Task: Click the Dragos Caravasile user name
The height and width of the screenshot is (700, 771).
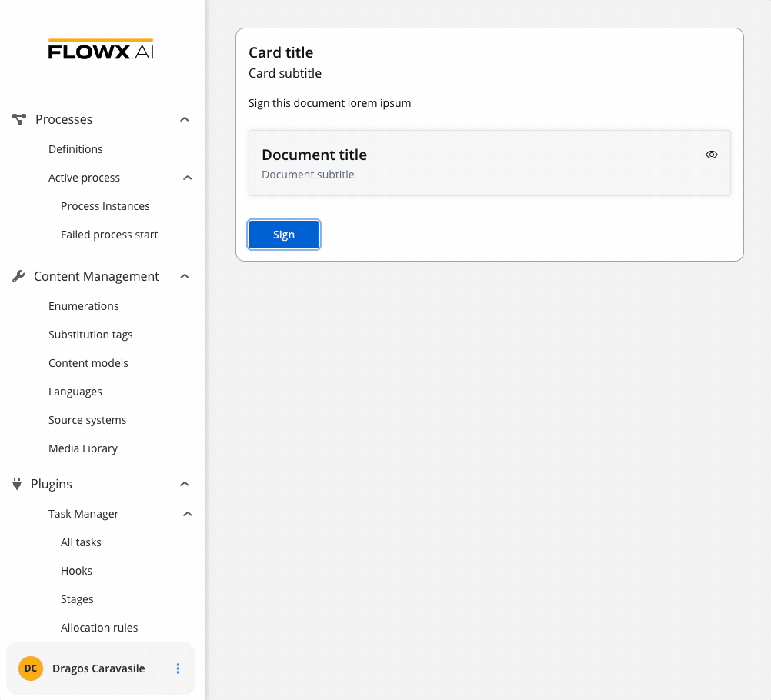Action: click(98, 668)
